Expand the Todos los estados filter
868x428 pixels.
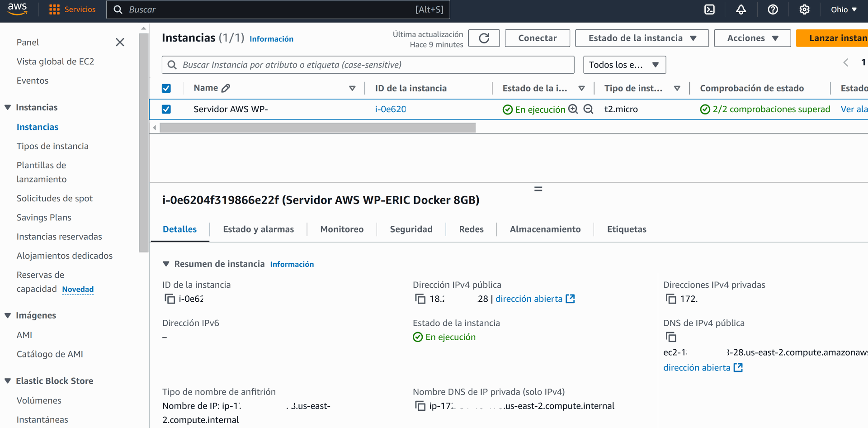click(624, 65)
